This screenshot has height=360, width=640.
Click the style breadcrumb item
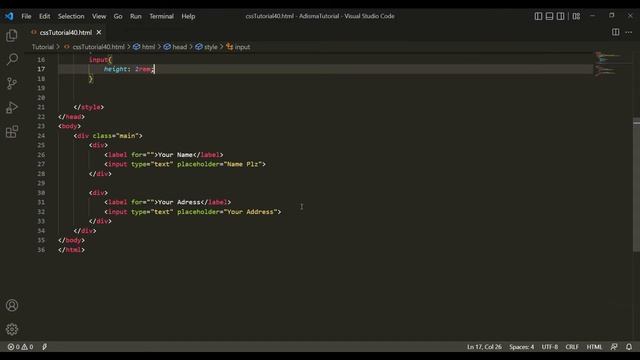coord(211,47)
